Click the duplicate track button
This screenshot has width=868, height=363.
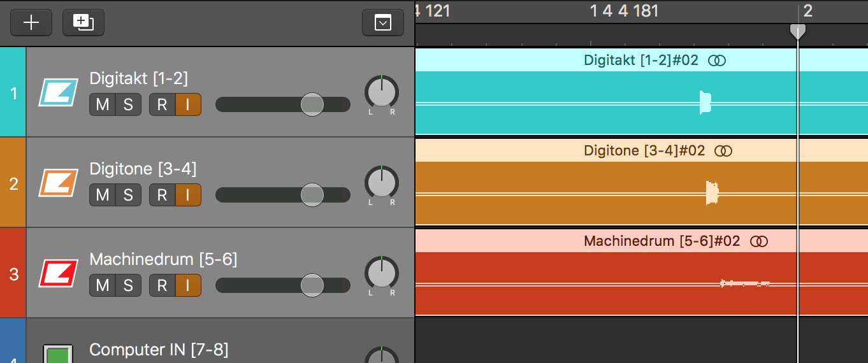83,23
